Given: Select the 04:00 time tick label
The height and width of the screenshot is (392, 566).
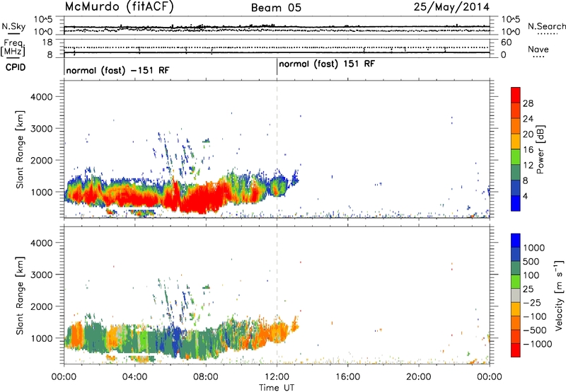Looking at the screenshot, I should tap(134, 377).
